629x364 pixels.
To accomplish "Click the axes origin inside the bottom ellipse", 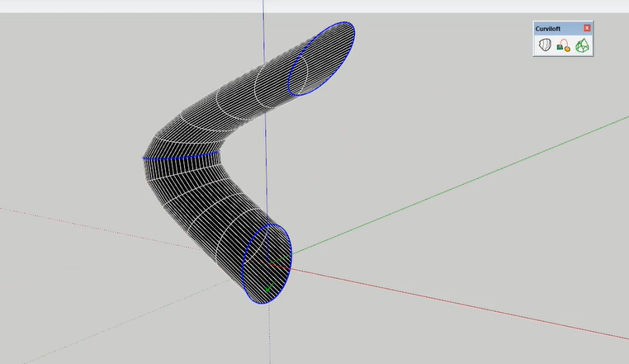I will [269, 265].
